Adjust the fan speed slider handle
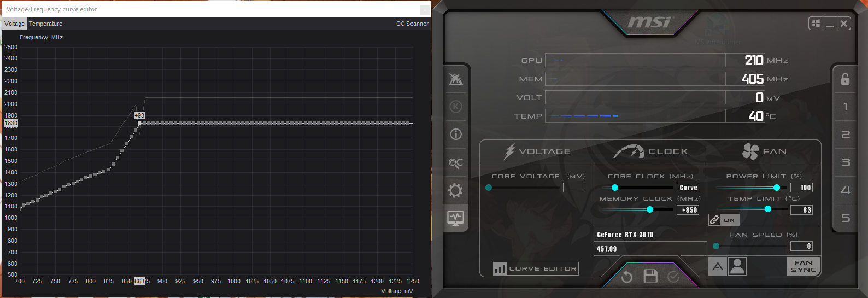The width and height of the screenshot is (868, 298). click(716, 246)
